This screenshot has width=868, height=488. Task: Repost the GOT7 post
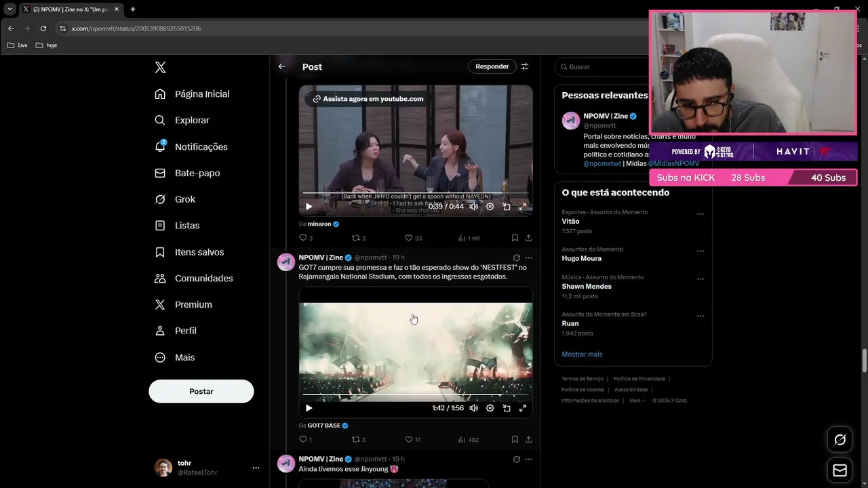point(359,439)
